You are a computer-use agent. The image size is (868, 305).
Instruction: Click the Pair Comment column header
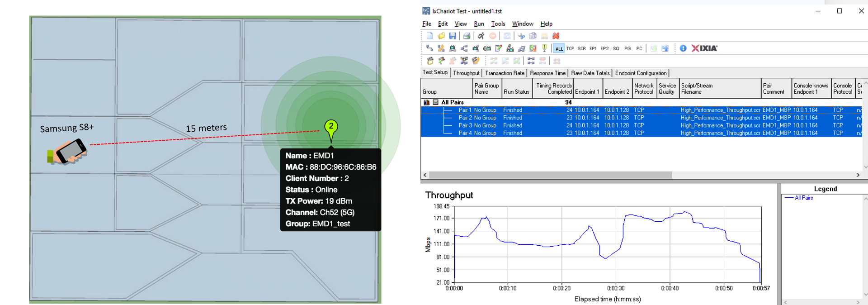[776, 88]
